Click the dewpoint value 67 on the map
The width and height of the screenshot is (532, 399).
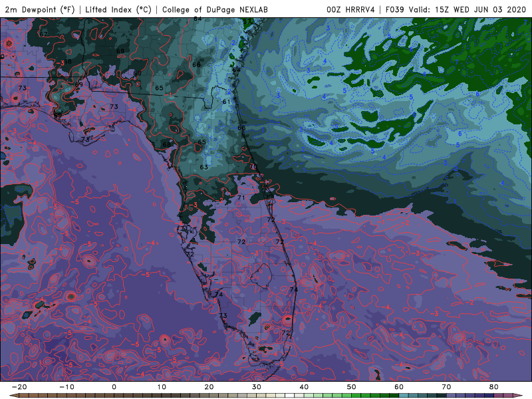pos(43,35)
